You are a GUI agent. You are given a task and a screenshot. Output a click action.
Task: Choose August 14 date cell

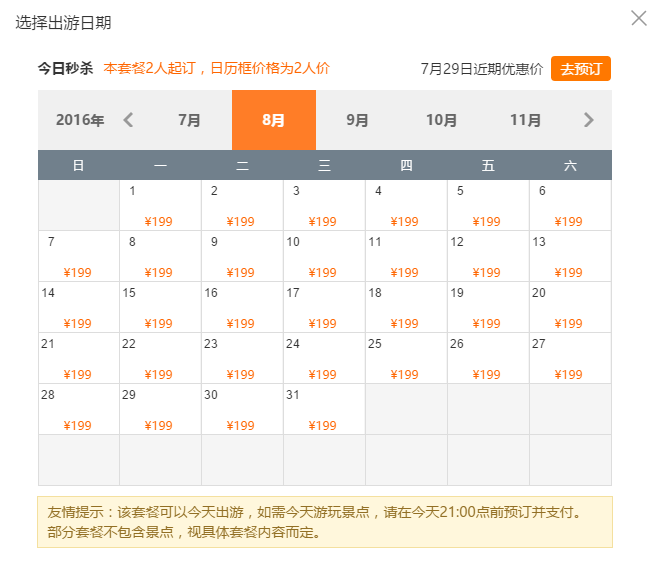pyautogui.click(x=79, y=307)
